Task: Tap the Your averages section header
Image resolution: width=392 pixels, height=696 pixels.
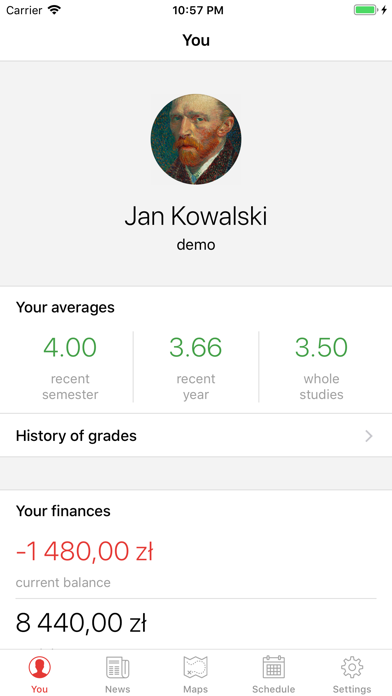Action: 65,308
